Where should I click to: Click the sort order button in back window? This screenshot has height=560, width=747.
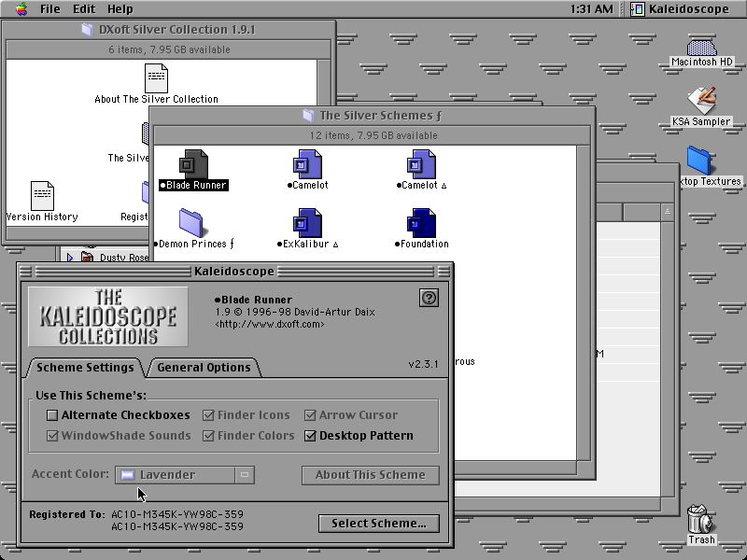667,212
